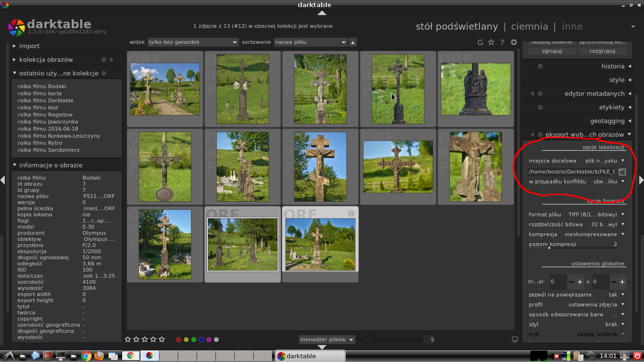Open the folder browse icon next to export path
644x362 pixels.
click(622, 172)
